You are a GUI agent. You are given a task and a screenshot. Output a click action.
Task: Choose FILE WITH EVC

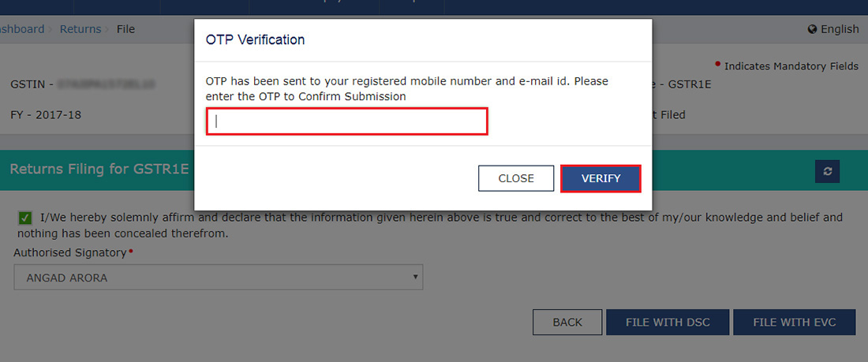pos(794,322)
